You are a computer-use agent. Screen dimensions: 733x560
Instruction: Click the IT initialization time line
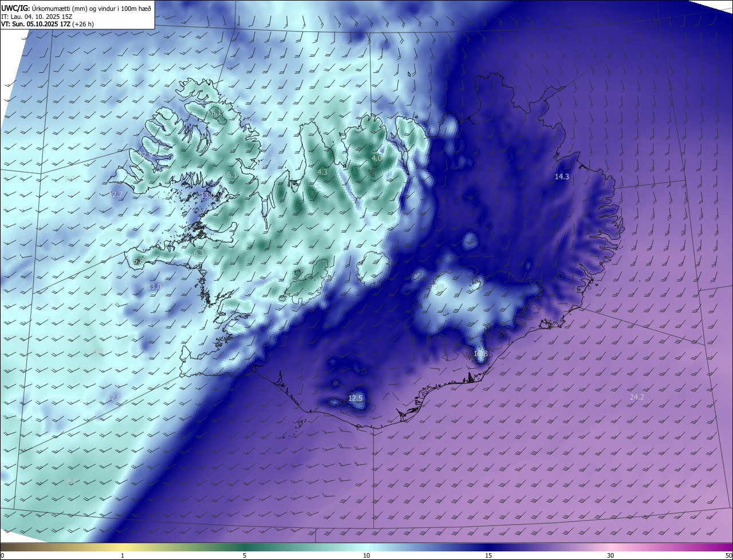click(37, 17)
